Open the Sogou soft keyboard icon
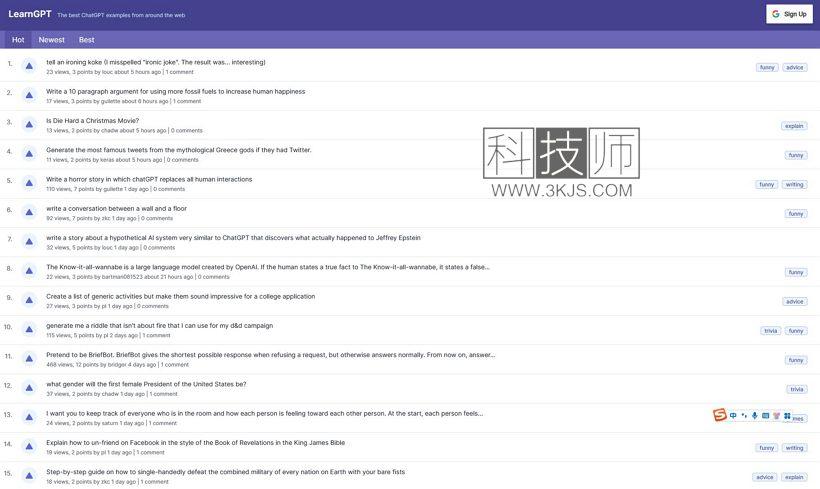The height and width of the screenshot is (489, 820). point(766,416)
